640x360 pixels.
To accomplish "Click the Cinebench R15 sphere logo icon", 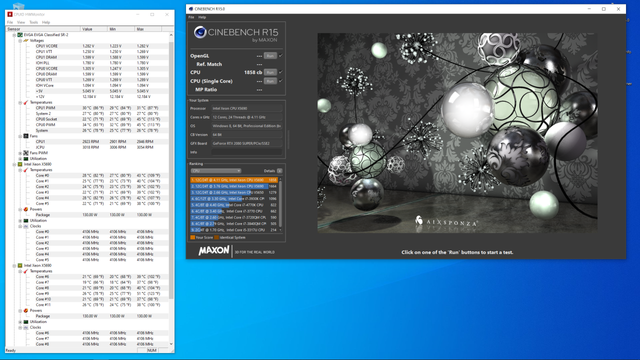I will (x=200, y=32).
